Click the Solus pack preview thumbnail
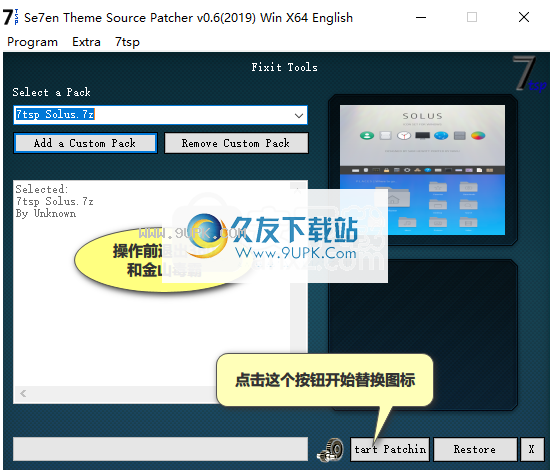This screenshot has height=472, width=550. [422, 170]
